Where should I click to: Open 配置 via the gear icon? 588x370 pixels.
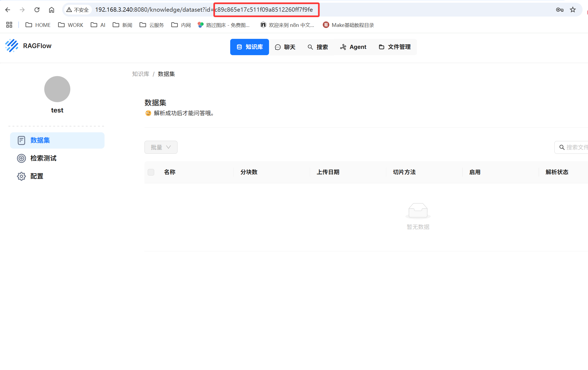click(21, 176)
